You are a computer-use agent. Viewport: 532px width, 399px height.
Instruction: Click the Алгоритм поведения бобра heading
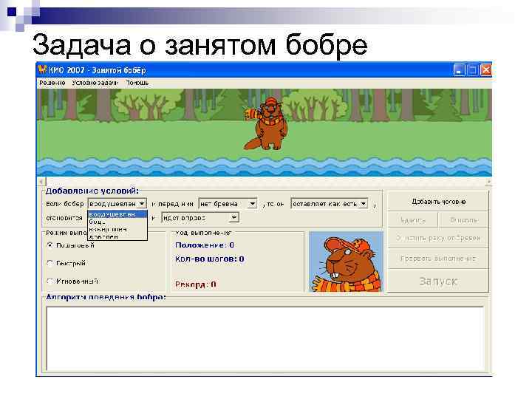click(106, 297)
